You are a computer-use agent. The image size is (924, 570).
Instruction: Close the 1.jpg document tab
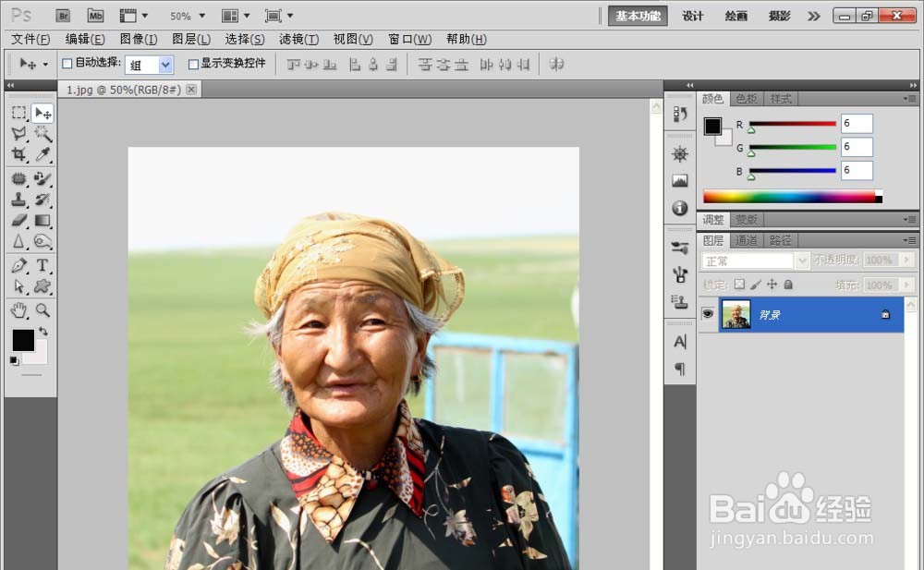pos(191,89)
